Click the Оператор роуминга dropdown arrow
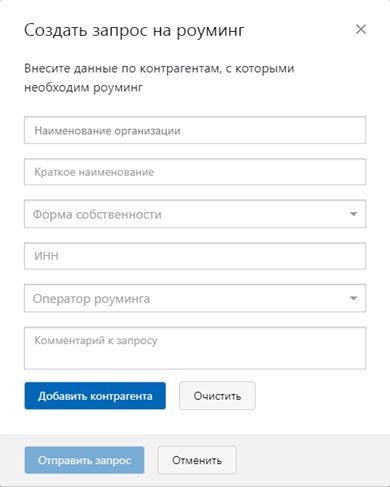Screen dimensions: 390x487 (353, 298)
